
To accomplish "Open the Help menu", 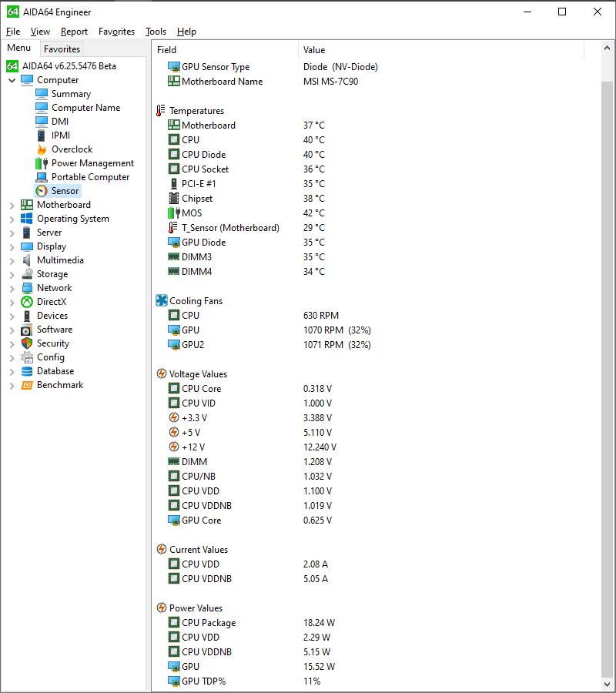I will (186, 32).
